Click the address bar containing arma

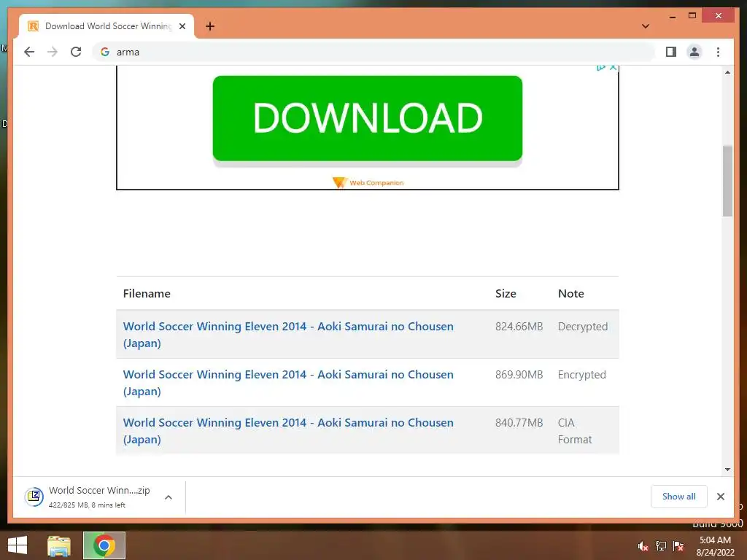pos(374,52)
